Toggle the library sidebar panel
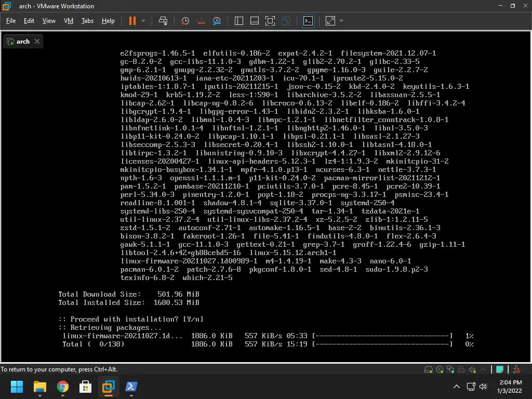Image resolution: width=532 pixels, height=399 pixels. (239, 21)
